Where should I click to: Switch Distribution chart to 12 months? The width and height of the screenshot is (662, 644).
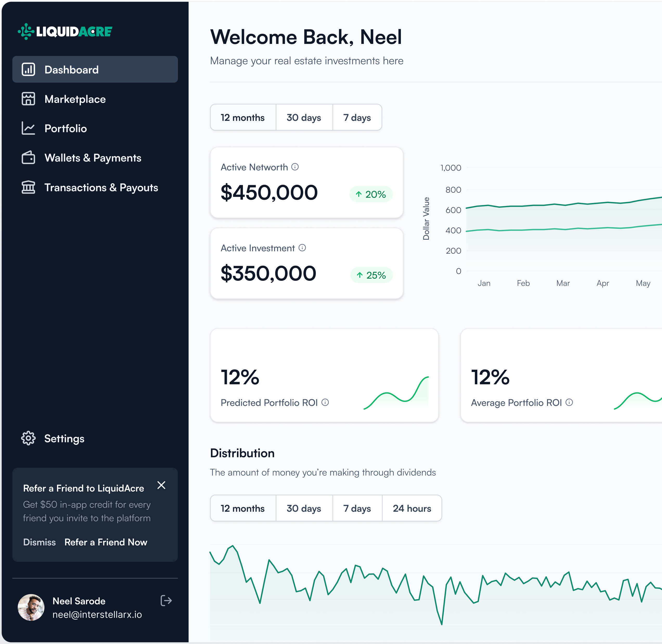pyautogui.click(x=243, y=508)
